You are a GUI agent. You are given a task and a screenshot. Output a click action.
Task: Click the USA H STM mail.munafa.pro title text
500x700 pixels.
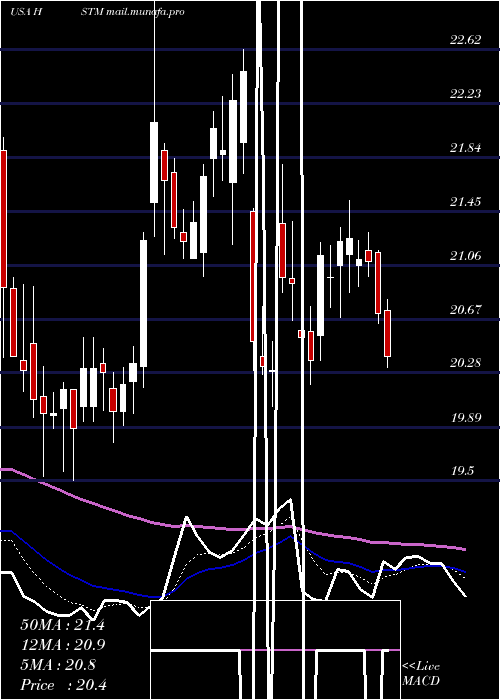pos(97,12)
